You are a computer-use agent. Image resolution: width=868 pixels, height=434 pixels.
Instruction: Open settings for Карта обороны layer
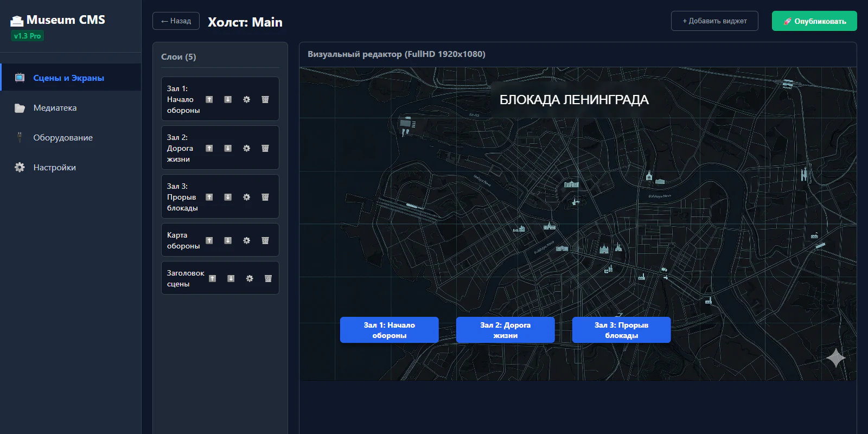pos(247,240)
